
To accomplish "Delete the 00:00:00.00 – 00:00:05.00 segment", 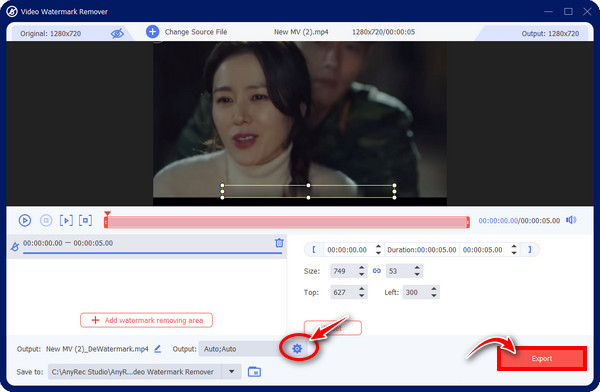I will [x=279, y=243].
